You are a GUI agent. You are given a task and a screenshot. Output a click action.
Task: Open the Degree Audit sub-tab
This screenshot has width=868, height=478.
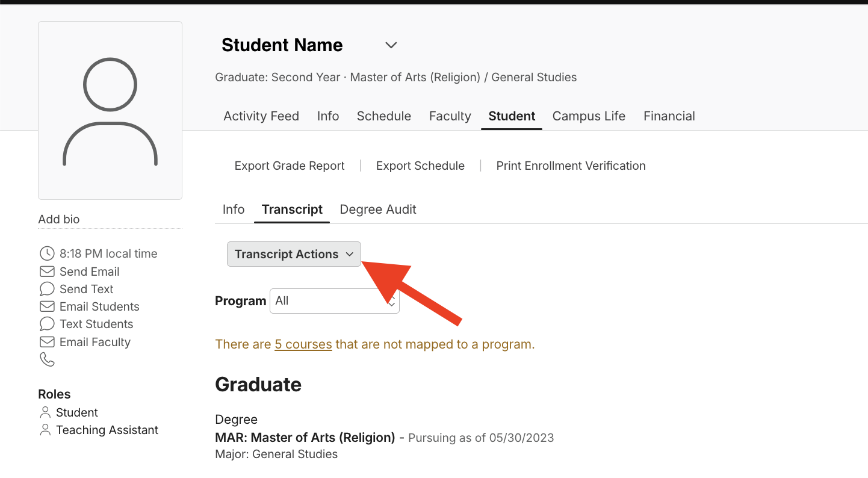378,210
